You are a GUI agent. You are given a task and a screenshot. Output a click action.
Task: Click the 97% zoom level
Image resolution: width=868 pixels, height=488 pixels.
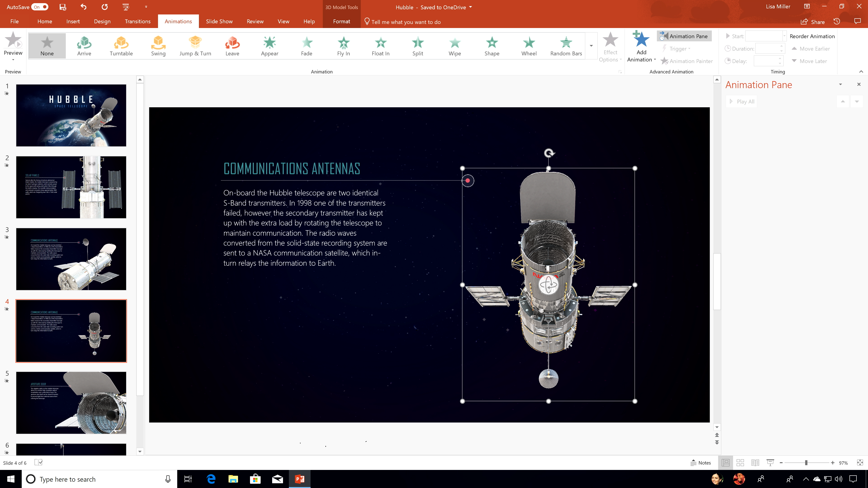point(843,463)
